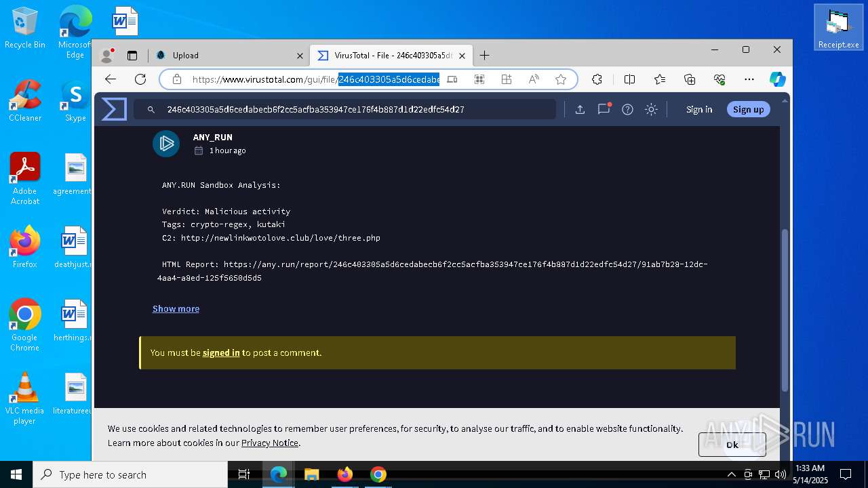Open the Adobe Acrobat desktop icon
This screenshot has width=868, height=488.
tap(24, 179)
